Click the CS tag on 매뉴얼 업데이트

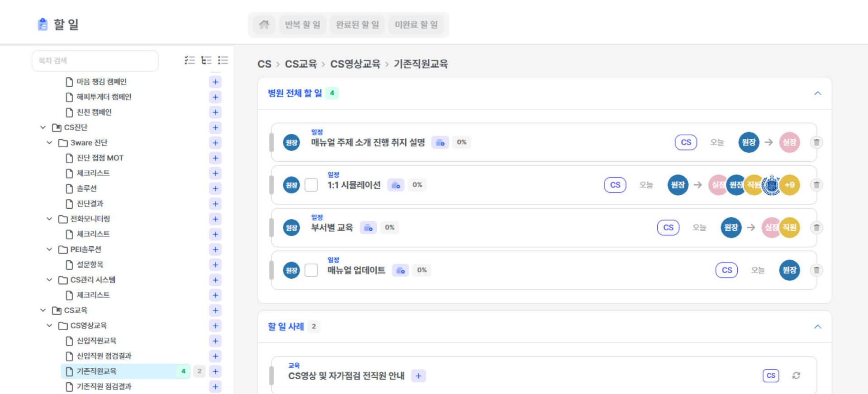[x=726, y=270]
